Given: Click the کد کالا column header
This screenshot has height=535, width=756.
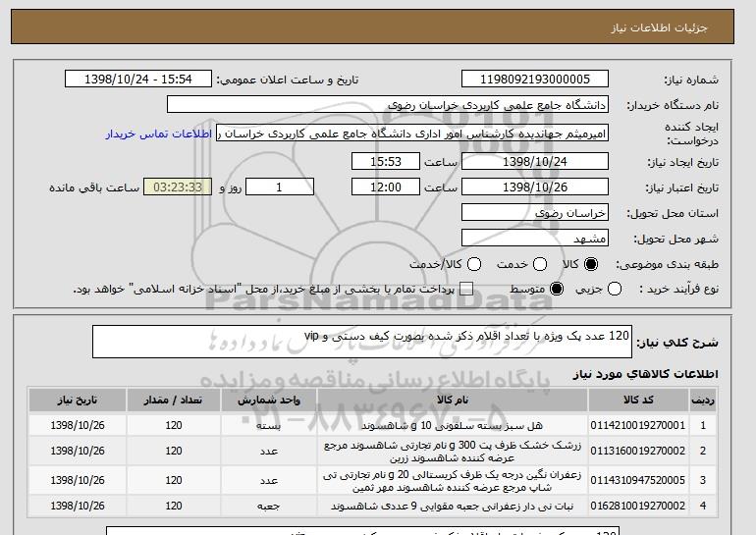Looking at the screenshot, I should [638, 401].
